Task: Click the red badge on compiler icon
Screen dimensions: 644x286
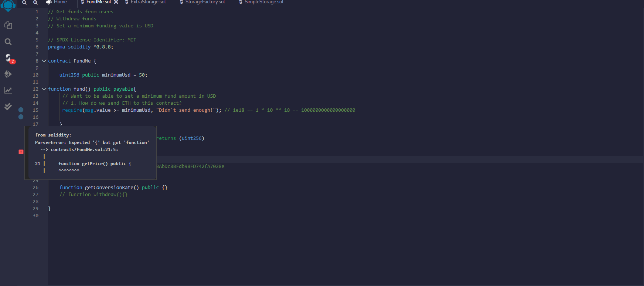Action: point(13,62)
